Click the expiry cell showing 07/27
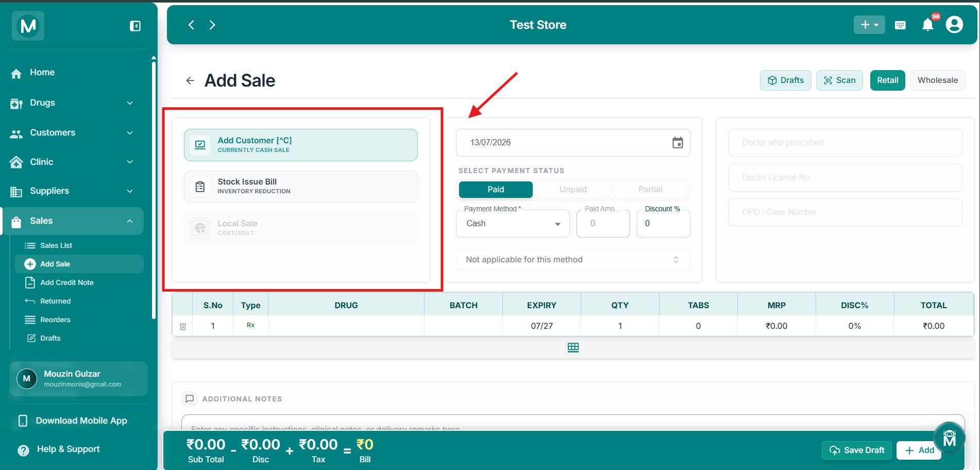Viewport: 980px width, 470px height. tap(542, 326)
